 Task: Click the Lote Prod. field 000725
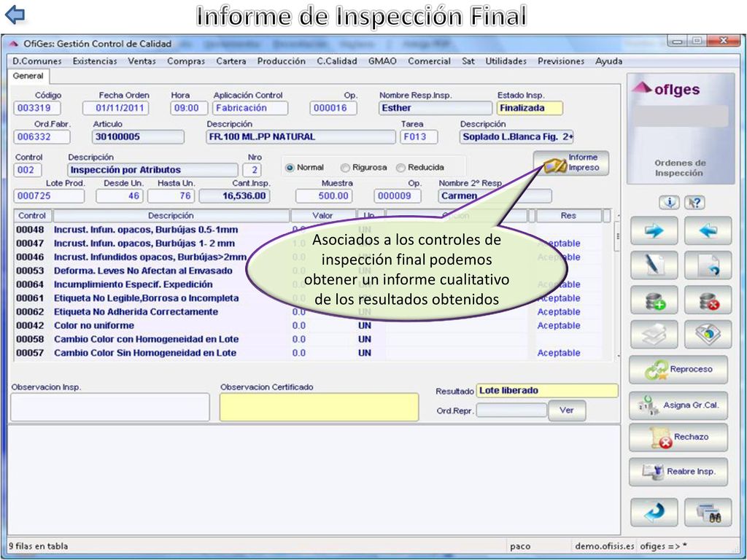tap(49, 195)
